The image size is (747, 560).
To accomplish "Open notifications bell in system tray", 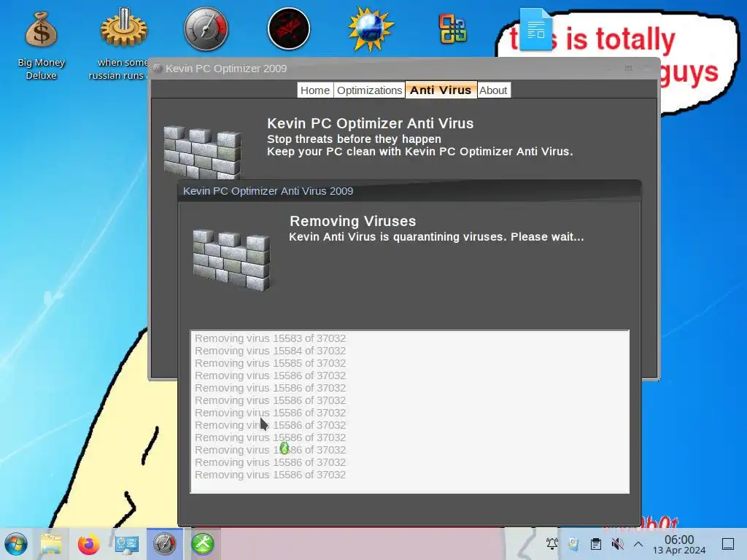I will (x=552, y=544).
